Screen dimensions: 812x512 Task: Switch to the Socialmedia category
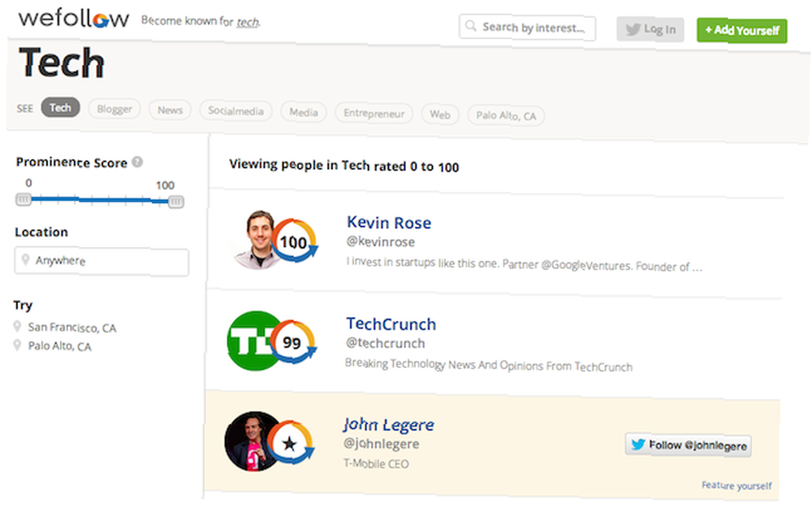[235, 111]
